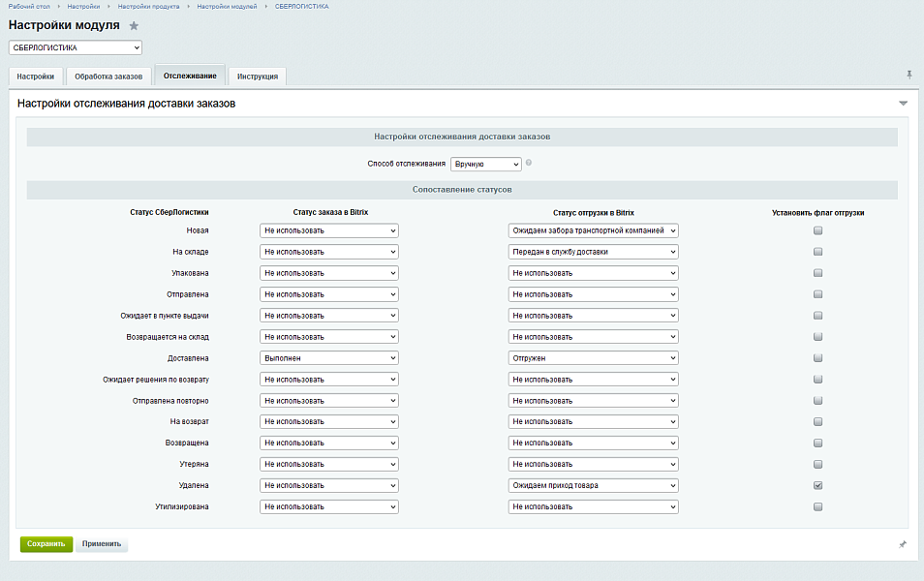
Task: Open the Способ отслеживания dropdown
Action: tap(486, 165)
